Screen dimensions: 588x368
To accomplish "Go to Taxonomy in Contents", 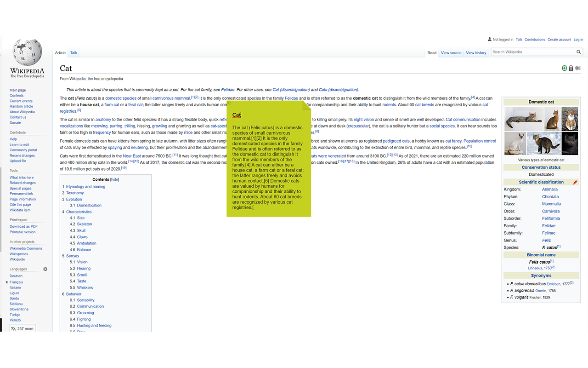I will tap(75, 193).
